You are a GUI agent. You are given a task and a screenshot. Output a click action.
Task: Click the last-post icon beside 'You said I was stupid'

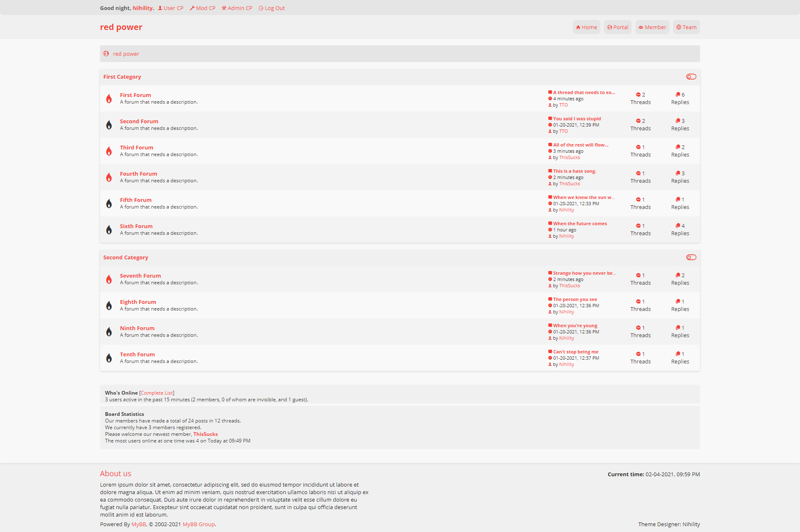tap(550, 119)
